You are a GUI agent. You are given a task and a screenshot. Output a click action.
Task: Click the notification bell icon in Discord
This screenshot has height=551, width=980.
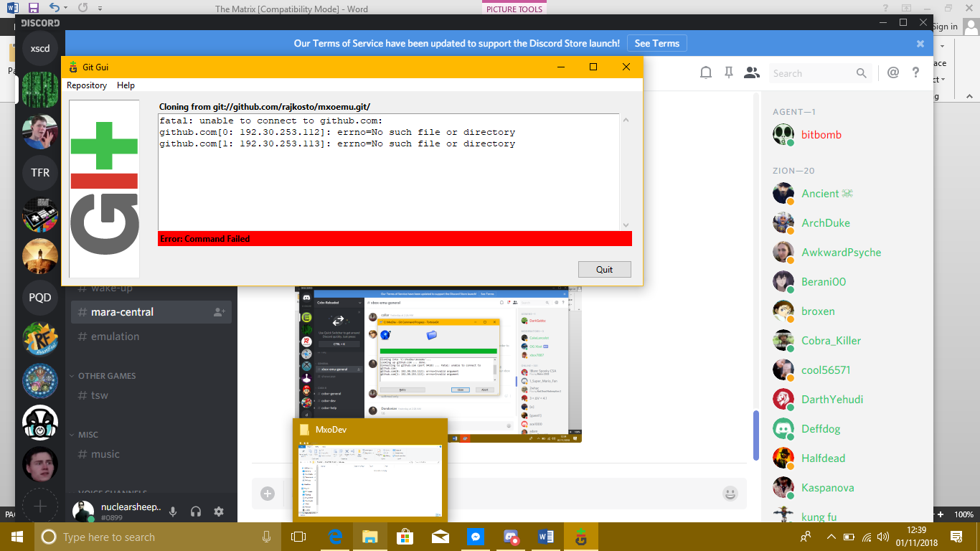(706, 72)
